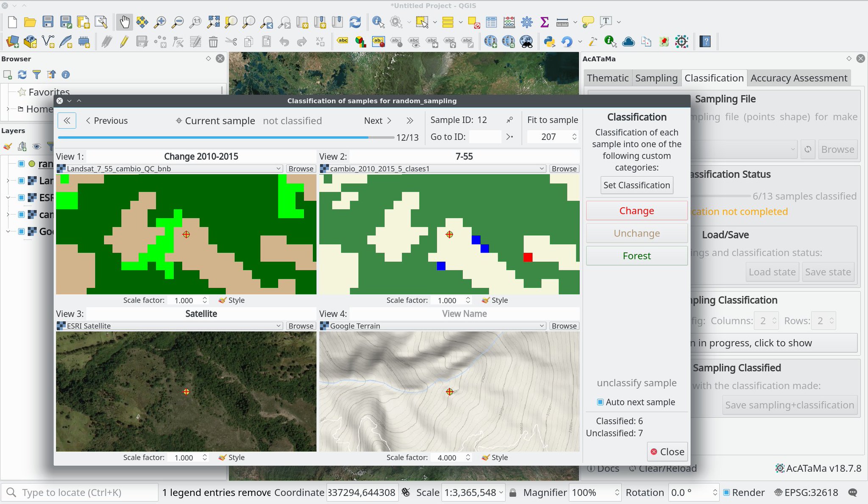Click the Go to ID input field
868x504 pixels.
(485, 137)
